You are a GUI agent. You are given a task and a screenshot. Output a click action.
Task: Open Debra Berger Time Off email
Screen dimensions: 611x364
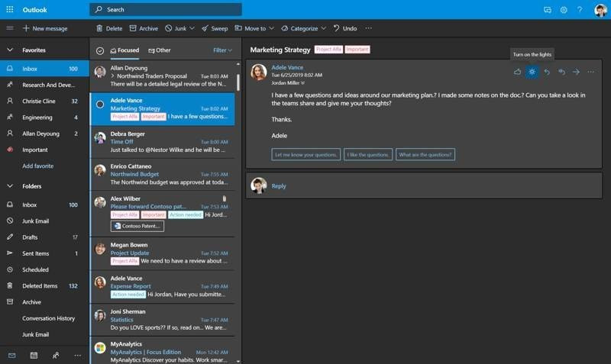[x=163, y=142]
